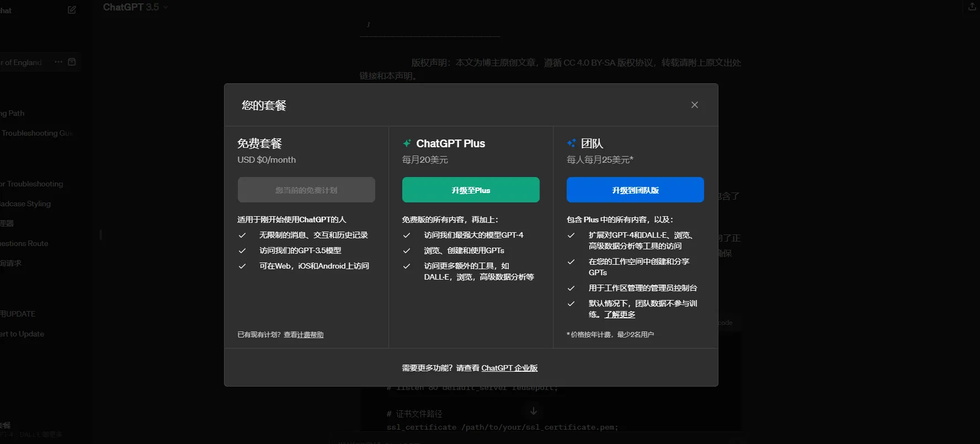
Task: Open the 'adcase Styling' sidebar chat
Action: click(25, 204)
